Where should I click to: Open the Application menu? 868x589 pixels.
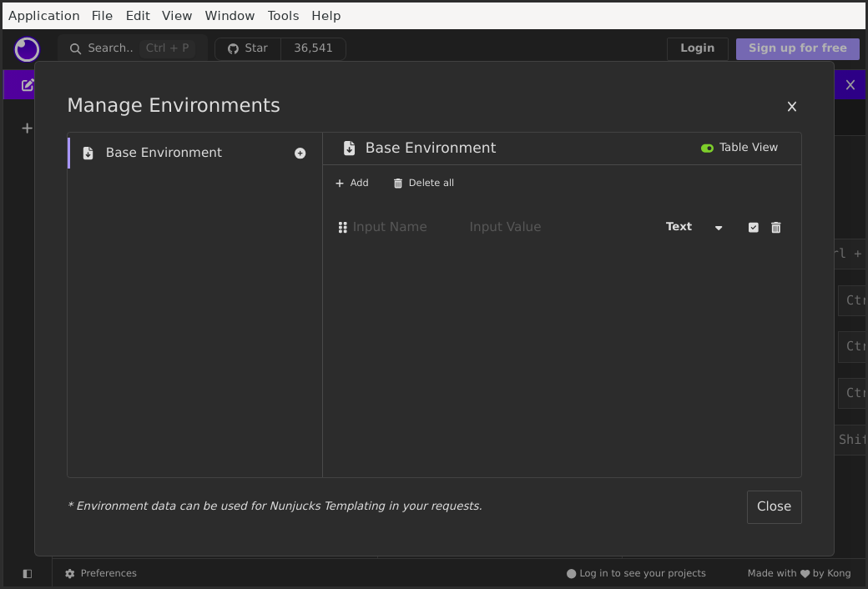click(43, 16)
